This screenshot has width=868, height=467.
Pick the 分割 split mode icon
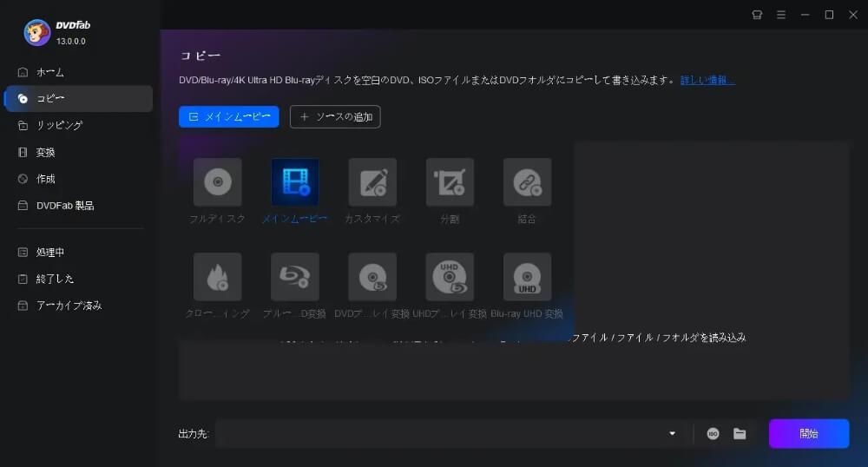tap(450, 182)
